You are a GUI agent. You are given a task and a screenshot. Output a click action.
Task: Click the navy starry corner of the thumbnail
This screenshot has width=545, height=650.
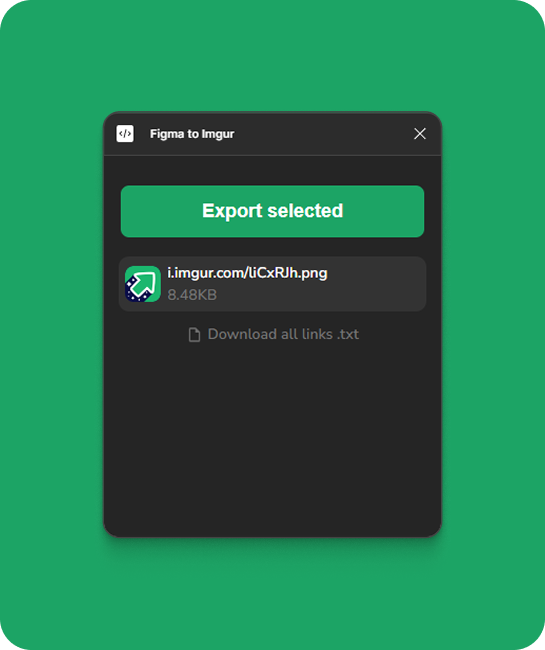tap(133, 292)
